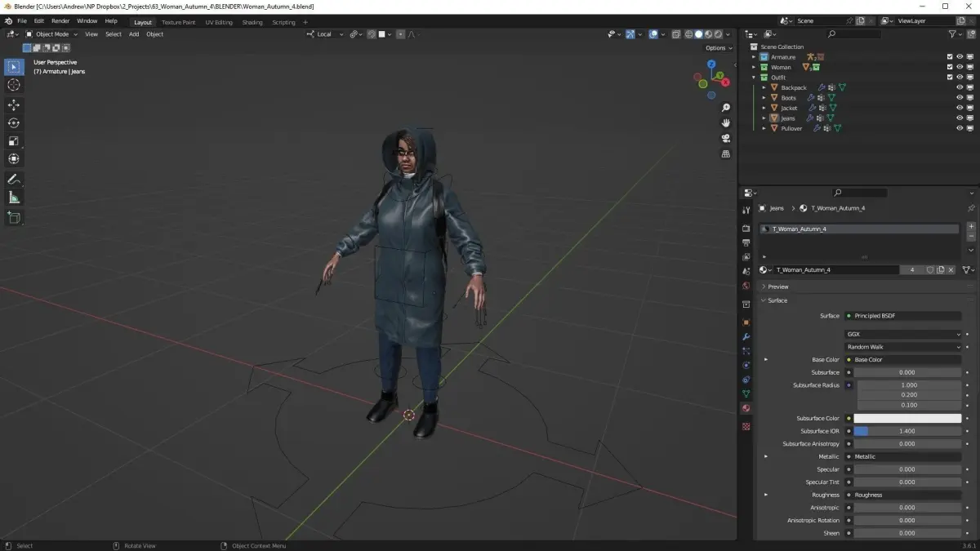The image size is (980, 551).
Task: Open the Modifiers wrench properties tab
Action: point(746,337)
